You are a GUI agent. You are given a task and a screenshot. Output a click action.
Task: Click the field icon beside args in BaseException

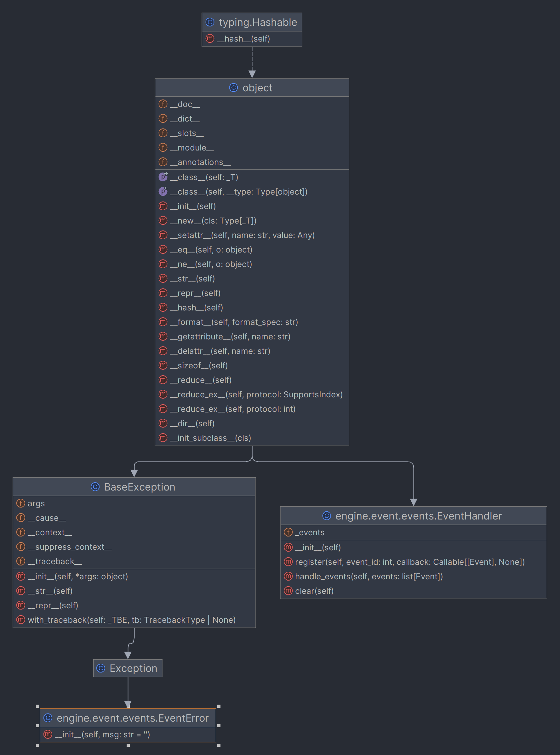(21, 503)
